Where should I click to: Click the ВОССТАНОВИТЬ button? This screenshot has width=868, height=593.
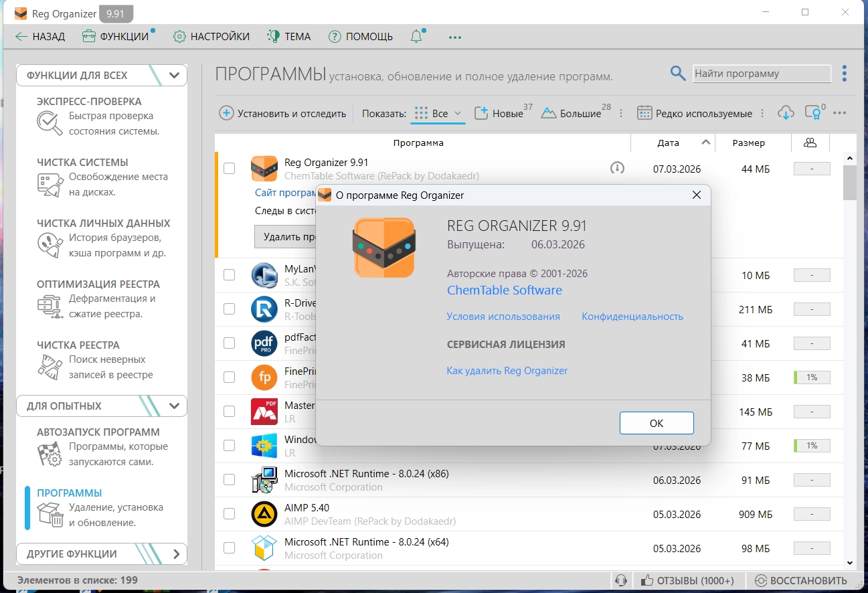(801, 580)
